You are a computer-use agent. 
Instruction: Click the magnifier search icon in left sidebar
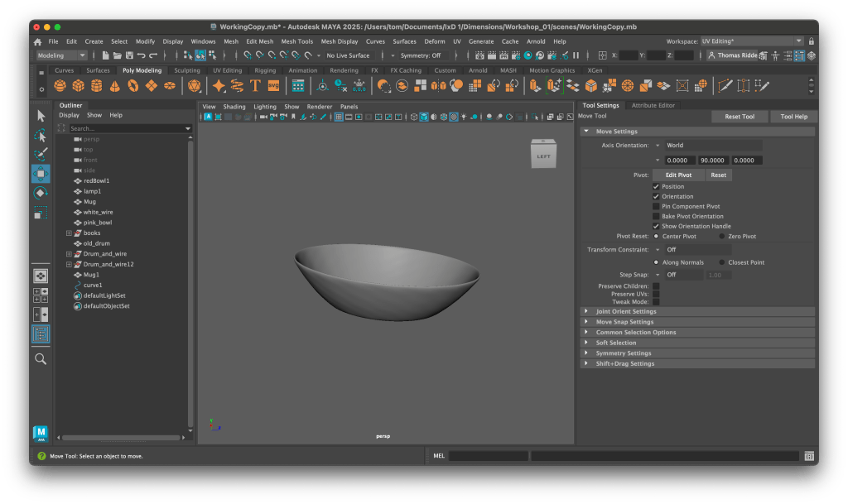(x=41, y=358)
